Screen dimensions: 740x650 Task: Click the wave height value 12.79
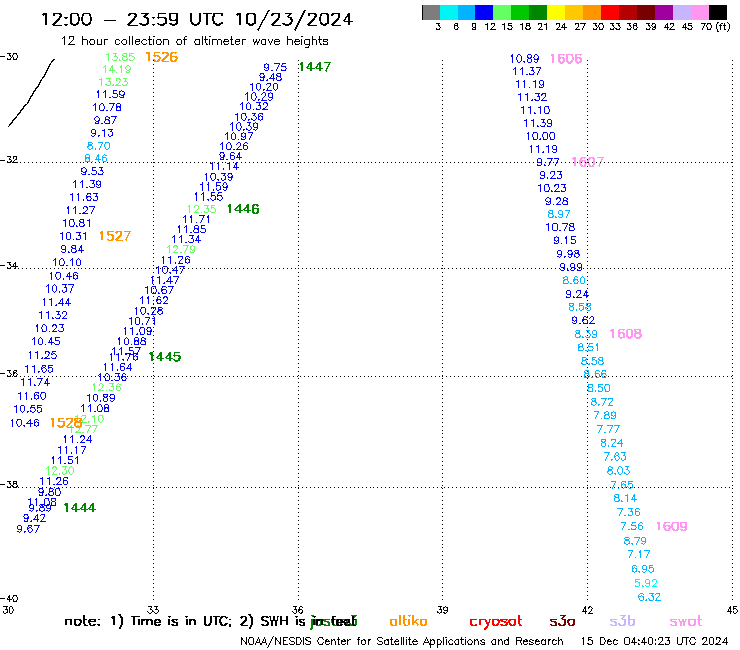181,249
